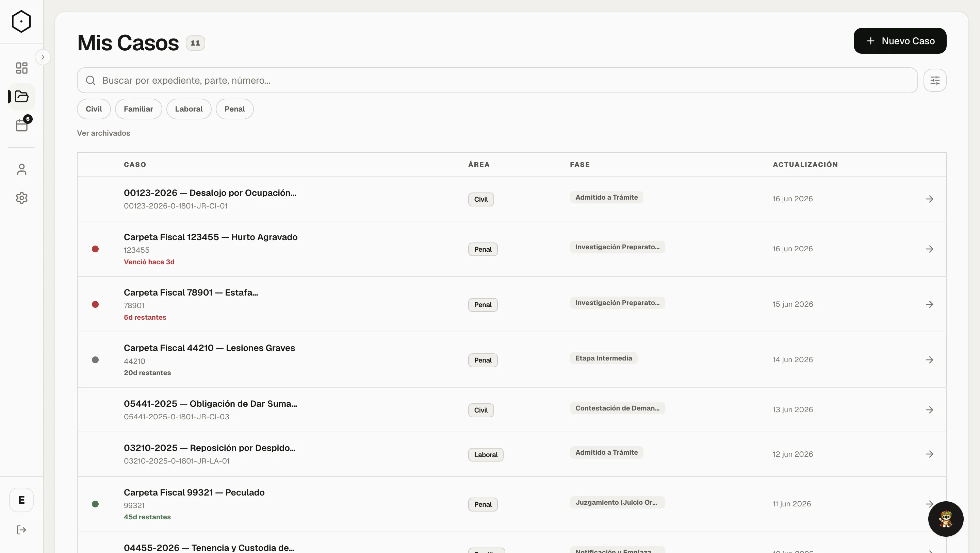Open the cases folder icon in sidebar
The width and height of the screenshot is (980, 553).
tap(22, 96)
